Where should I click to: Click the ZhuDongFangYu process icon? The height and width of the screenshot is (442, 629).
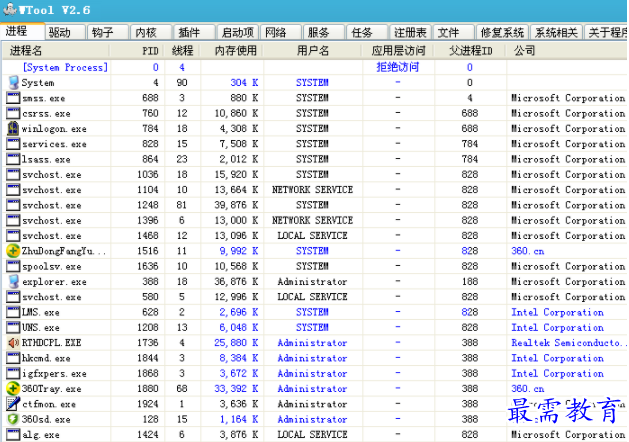[x=13, y=251]
